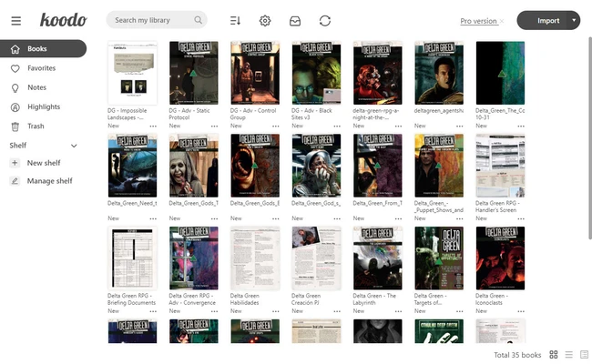Viewport: 592px width, 364px height.
Task: Open the hamburger menu icon
Action: 15,21
